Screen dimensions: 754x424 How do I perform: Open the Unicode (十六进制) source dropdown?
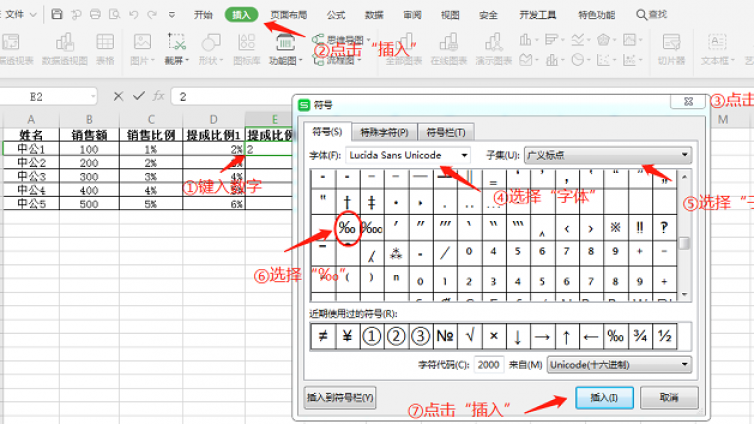tap(619, 365)
